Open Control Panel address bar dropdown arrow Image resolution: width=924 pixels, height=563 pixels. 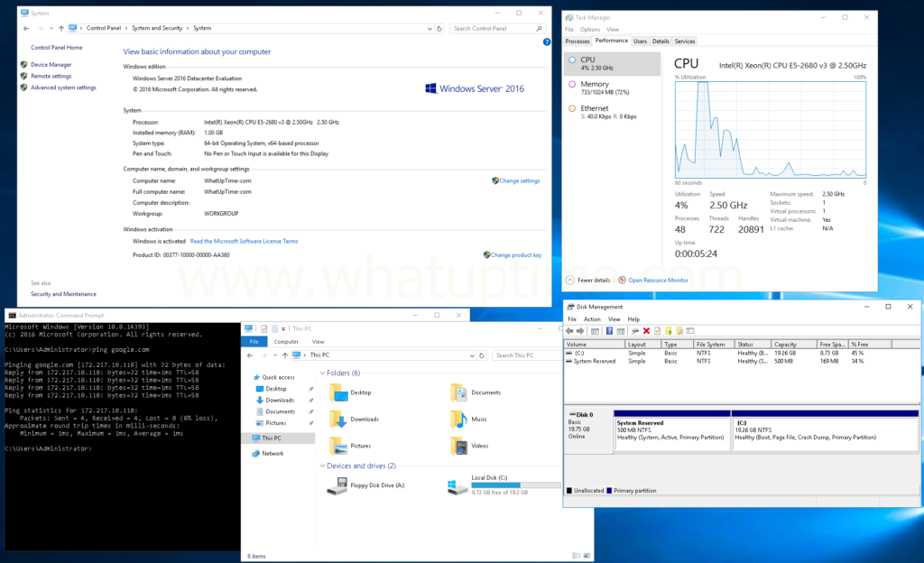(430, 28)
